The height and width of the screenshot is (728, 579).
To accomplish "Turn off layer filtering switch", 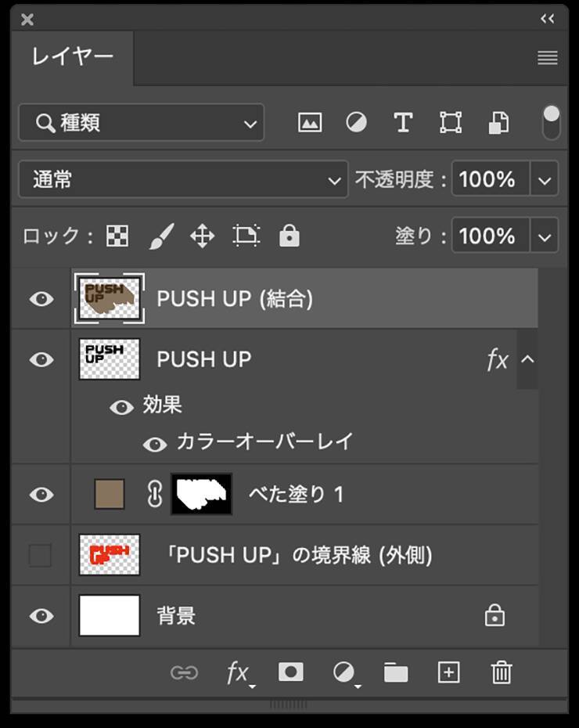I will pyautogui.click(x=552, y=123).
